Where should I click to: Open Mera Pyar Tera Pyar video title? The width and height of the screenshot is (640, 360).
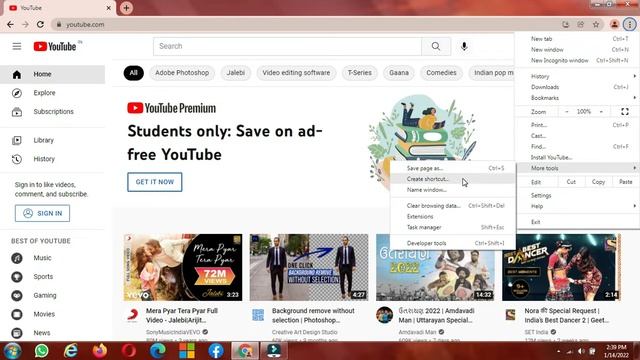(x=182, y=316)
